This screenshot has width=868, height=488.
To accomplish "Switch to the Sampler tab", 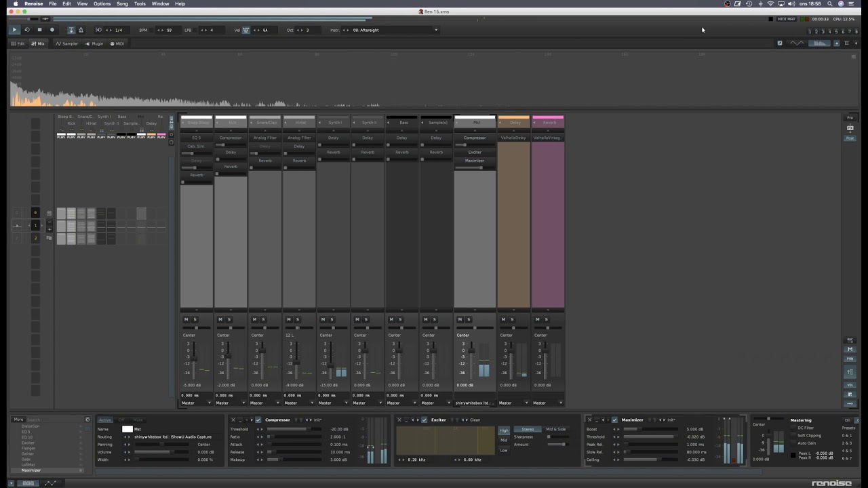I will (66, 43).
